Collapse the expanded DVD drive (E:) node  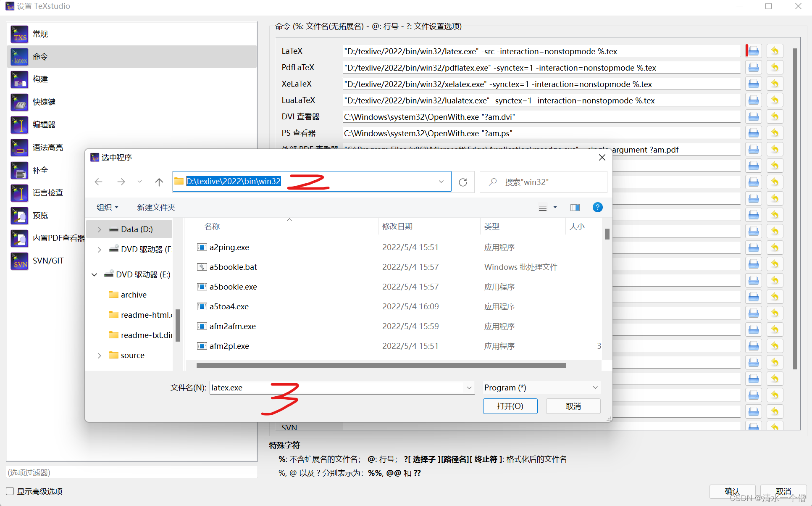(95, 275)
